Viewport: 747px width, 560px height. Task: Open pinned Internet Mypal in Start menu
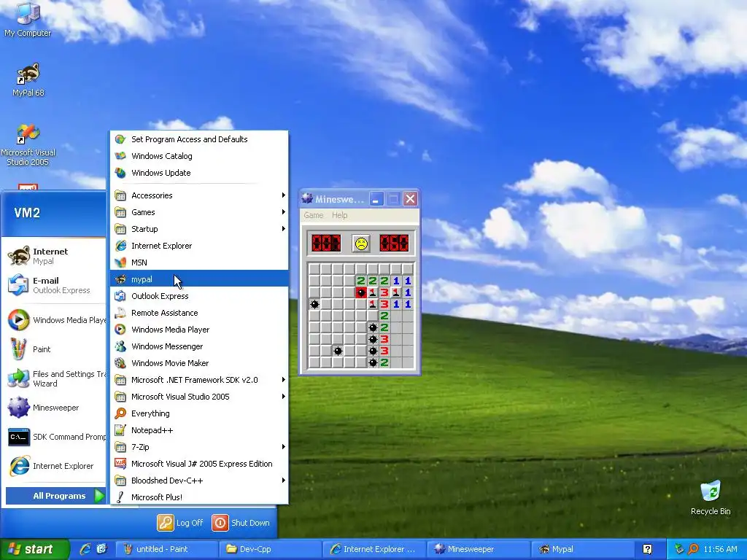tap(55, 256)
